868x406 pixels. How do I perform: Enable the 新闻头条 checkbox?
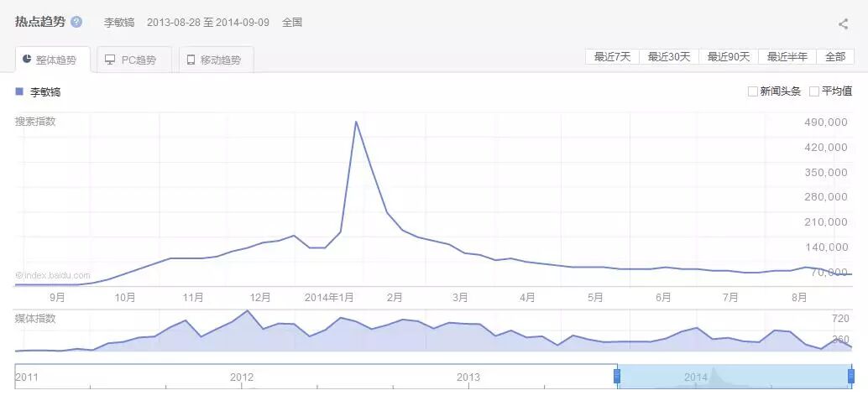(x=752, y=91)
